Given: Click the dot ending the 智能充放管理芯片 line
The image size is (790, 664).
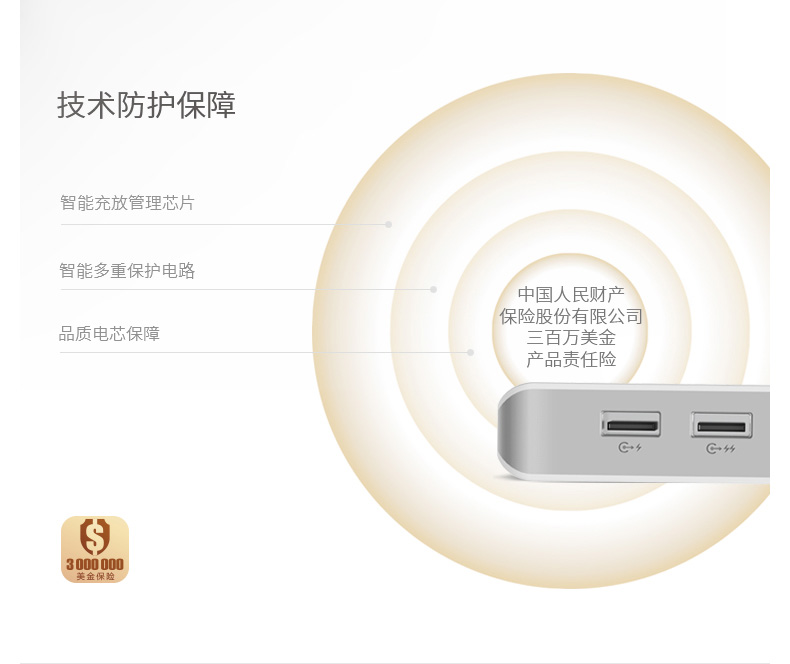Looking at the screenshot, I should pos(388,224).
